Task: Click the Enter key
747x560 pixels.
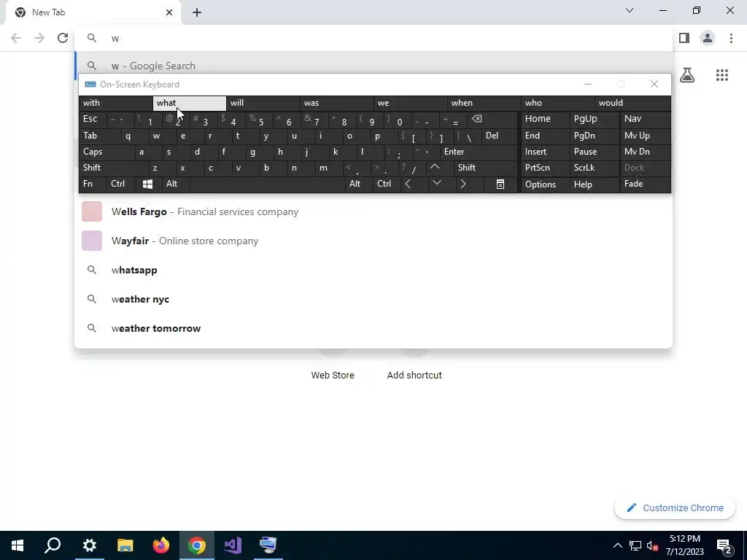Action: [x=479, y=152]
